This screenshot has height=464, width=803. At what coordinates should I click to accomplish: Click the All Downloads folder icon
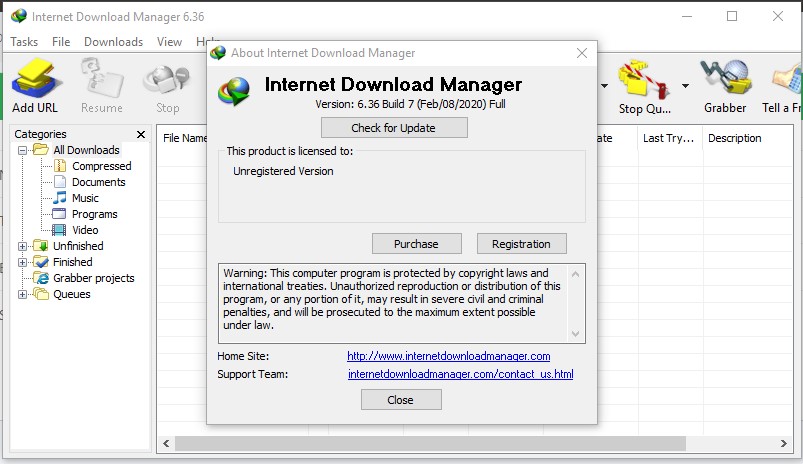point(41,150)
